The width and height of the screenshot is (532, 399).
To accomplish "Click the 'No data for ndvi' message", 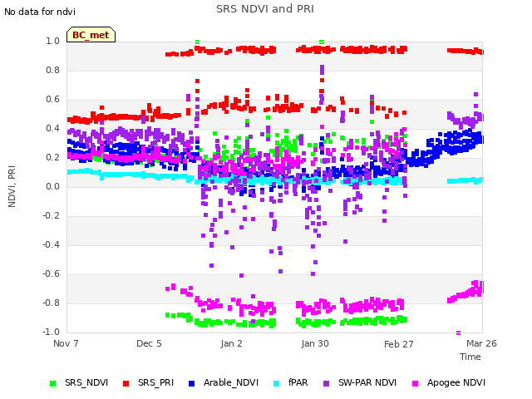I will point(40,12).
